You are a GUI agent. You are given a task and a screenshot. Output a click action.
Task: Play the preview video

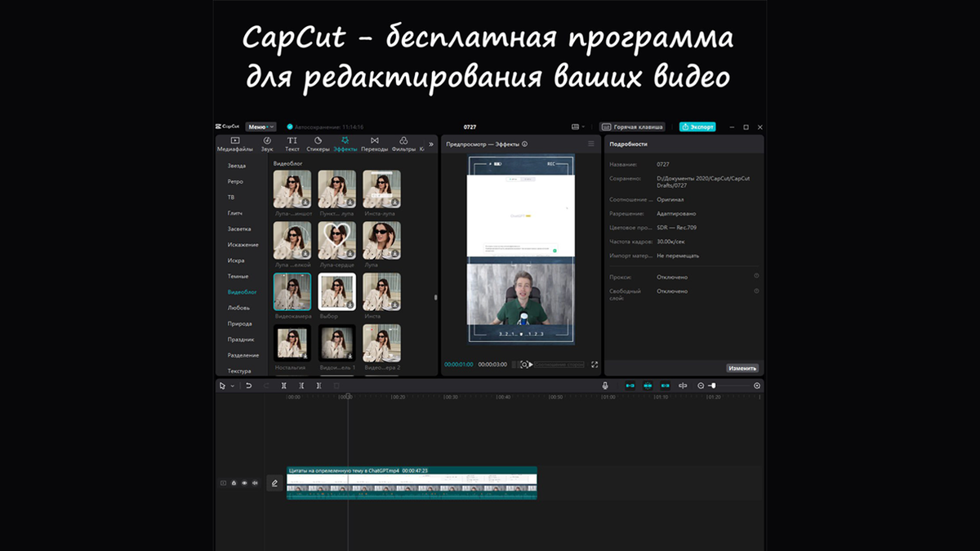point(531,364)
